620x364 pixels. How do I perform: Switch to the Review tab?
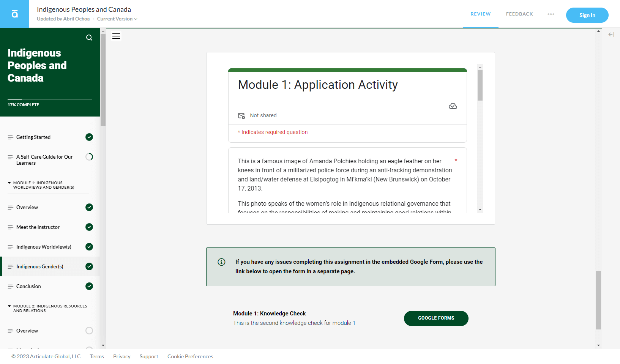(481, 14)
